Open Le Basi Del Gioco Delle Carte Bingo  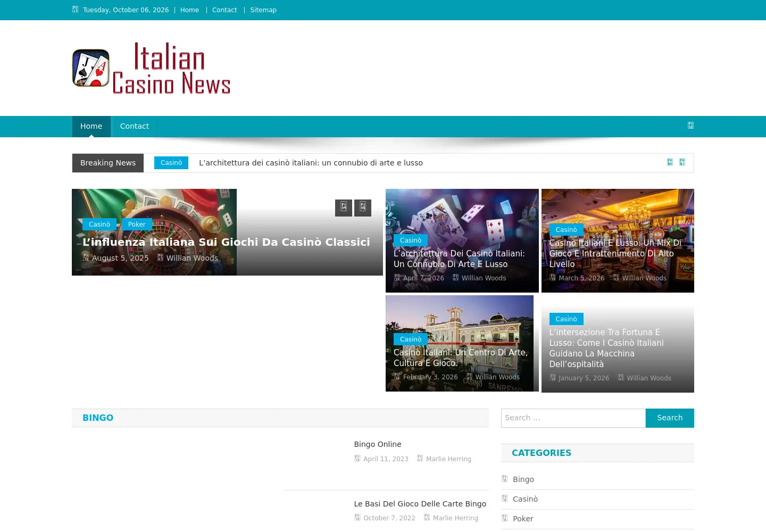(420, 504)
